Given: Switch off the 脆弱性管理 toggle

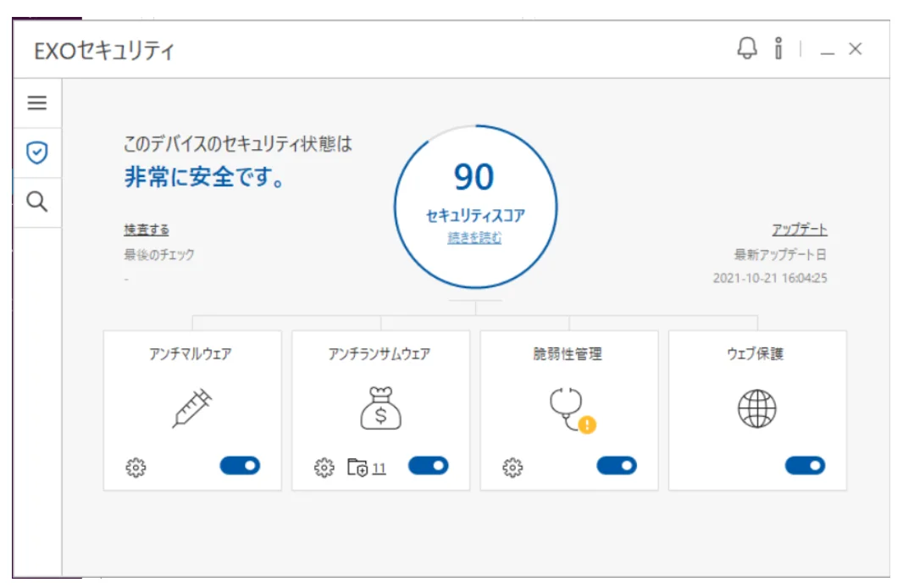Looking at the screenshot, I should (x=616, y=465).
